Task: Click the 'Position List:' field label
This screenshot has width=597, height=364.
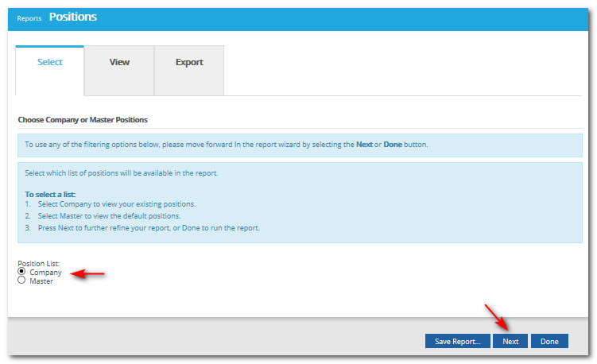Action: 39,264
